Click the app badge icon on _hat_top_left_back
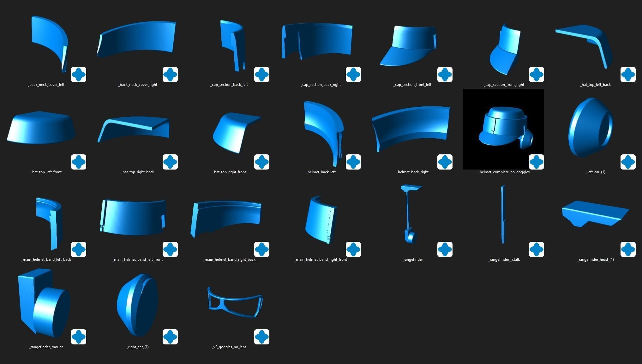This screenshot has width=642, height=364. 628,75
